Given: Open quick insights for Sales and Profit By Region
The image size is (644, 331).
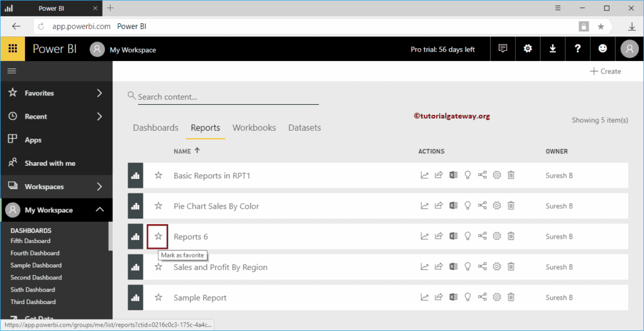Looking at the screenshot, I should click(x=467, y=266).
